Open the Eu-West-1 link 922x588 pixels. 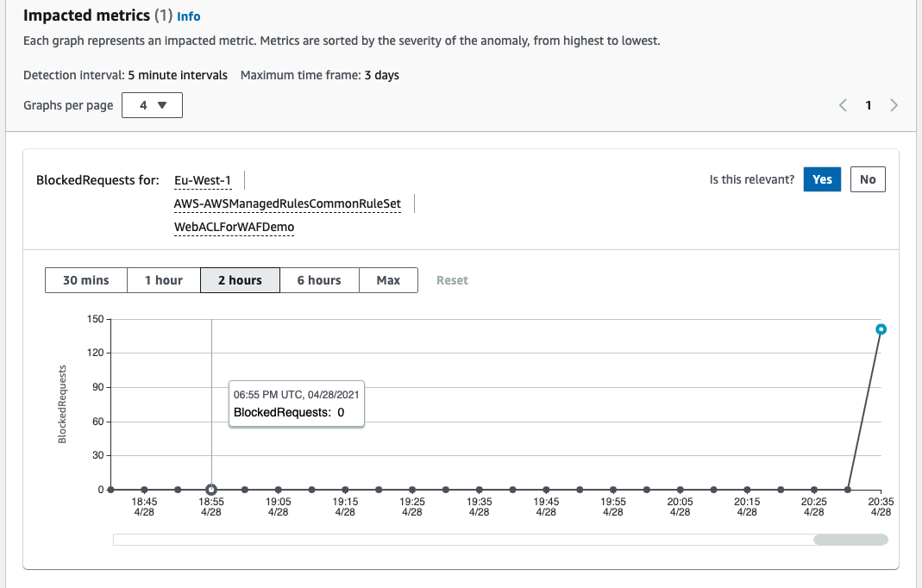click(202, 180)
